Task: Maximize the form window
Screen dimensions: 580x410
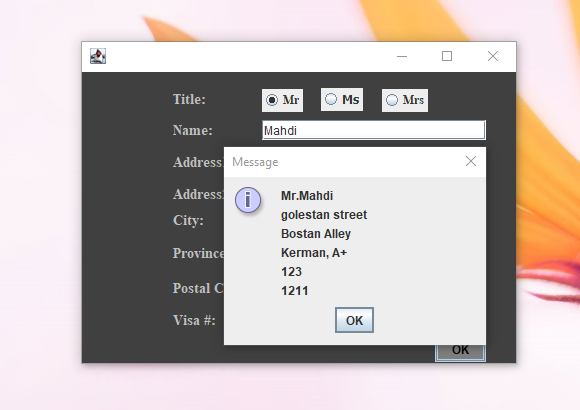Action: pos(447,56)
